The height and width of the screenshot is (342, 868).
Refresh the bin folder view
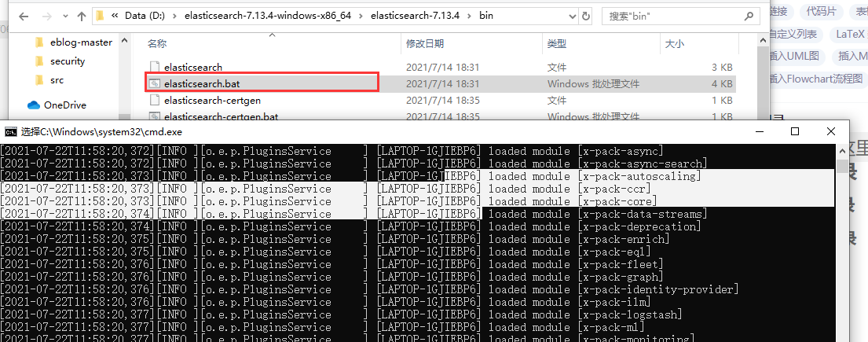click(x=586, y=16)
